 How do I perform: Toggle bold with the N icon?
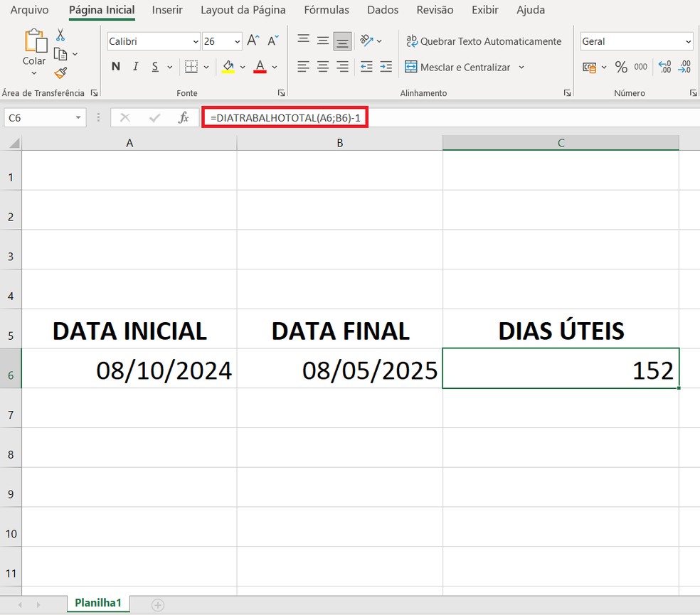click(115, 66)
